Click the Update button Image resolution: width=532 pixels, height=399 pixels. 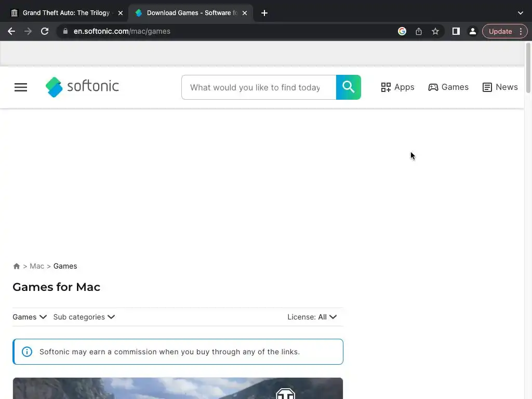pyautogui.click(x=500, y=31)
